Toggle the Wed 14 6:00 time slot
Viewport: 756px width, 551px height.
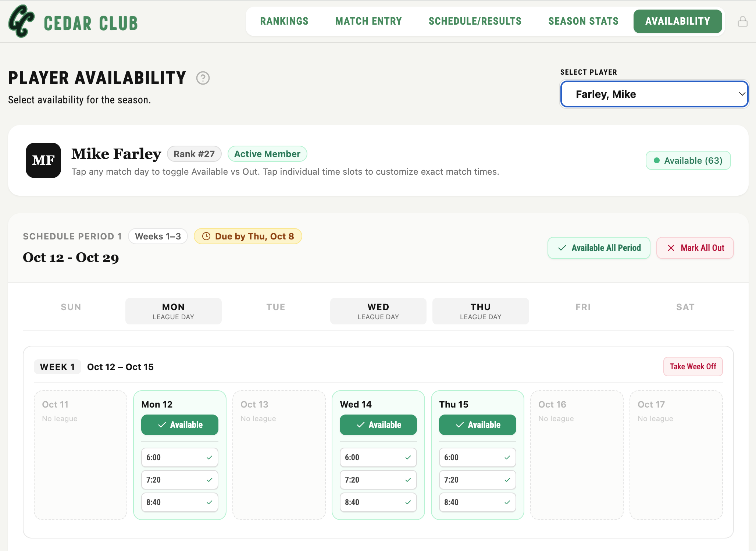tap(378, 458)
